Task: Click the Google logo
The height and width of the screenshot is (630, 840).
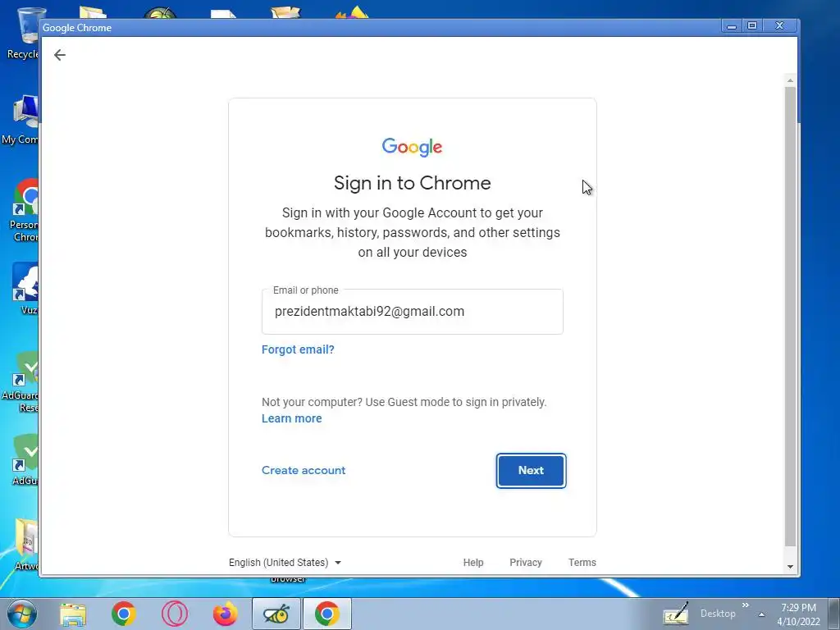Action: tap(412, 147)
